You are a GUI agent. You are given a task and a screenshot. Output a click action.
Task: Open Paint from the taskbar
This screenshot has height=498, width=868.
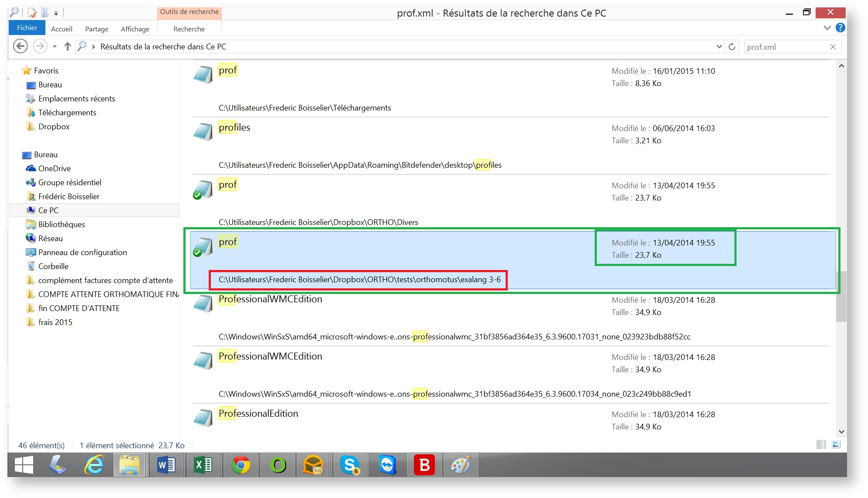pos(461,465)
